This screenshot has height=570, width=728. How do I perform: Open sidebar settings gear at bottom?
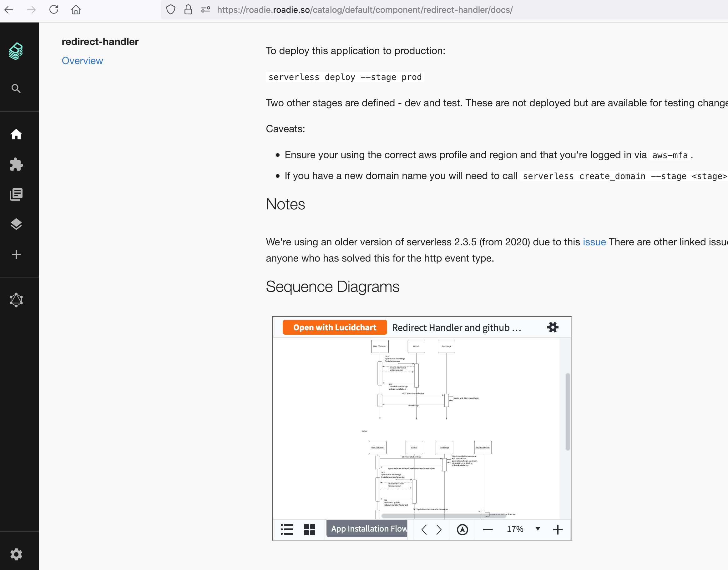point(16,554)
